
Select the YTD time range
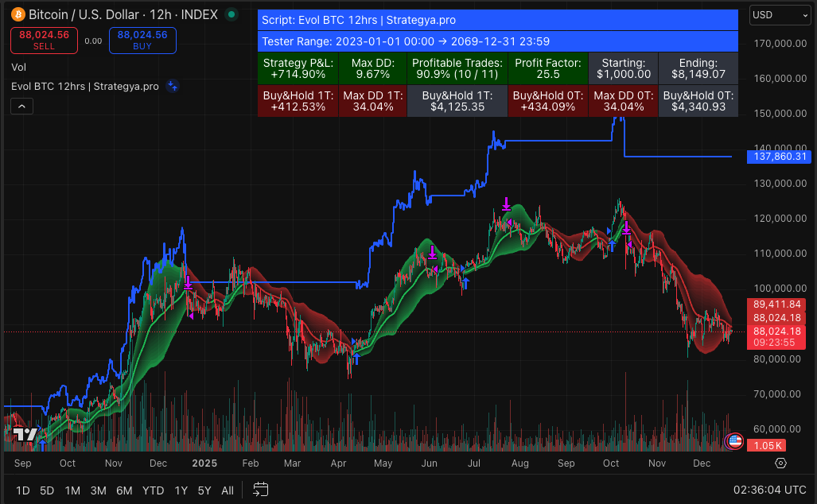[154, 490]
